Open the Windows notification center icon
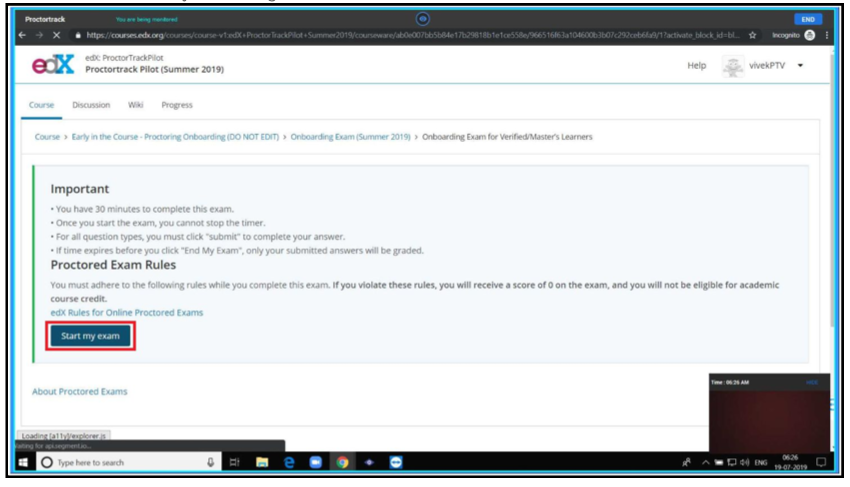Image resolution: width=850 pixels, height=487 pixels. coord(821,463)
